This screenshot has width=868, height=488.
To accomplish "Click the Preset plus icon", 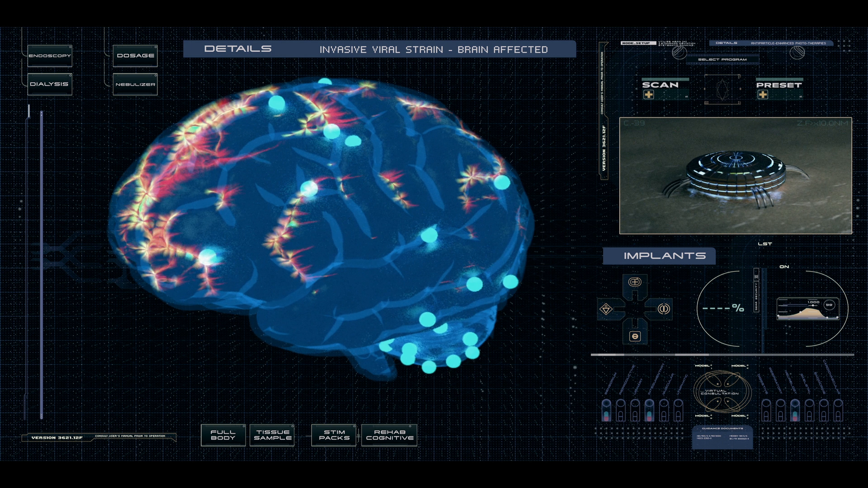I will coord(763,94).
